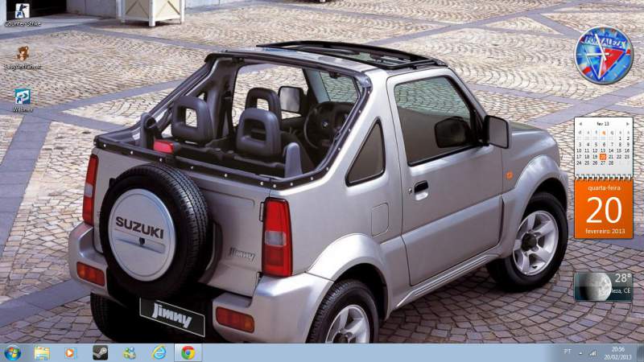Image resolution: width=644 pixels, height=362 pixels.
Task: Click the Fortaleza clock gadget
Action: tap(603, 56)
